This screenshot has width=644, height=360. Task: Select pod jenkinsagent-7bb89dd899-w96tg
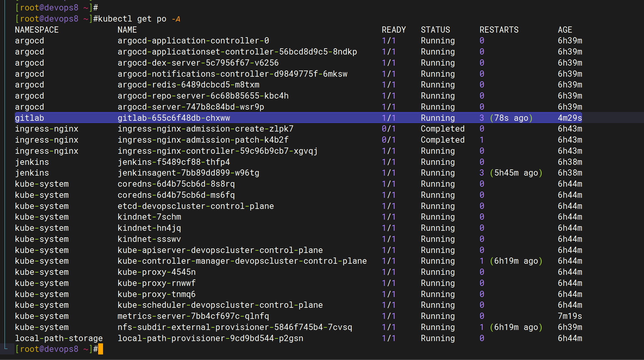click(188, 173)
